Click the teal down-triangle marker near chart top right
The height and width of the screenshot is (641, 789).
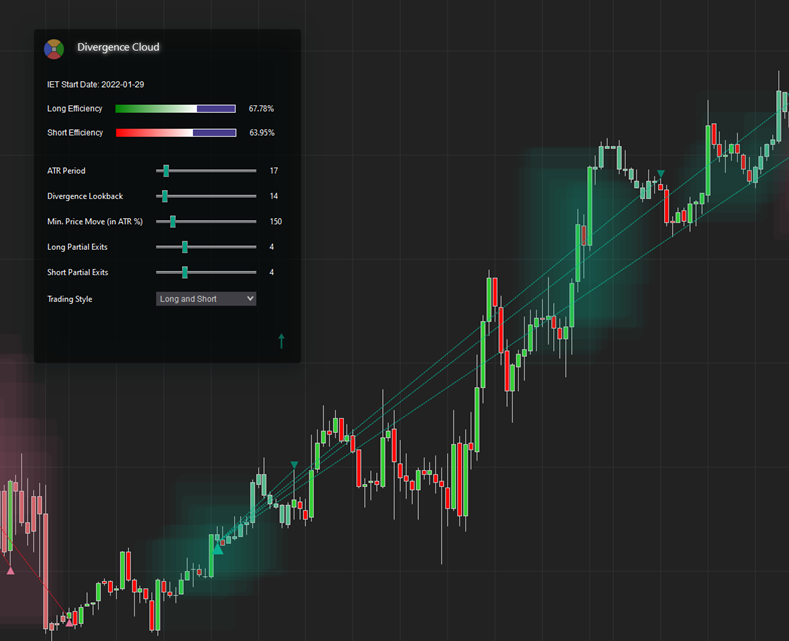pyautogui.click(x=661, y=174)
